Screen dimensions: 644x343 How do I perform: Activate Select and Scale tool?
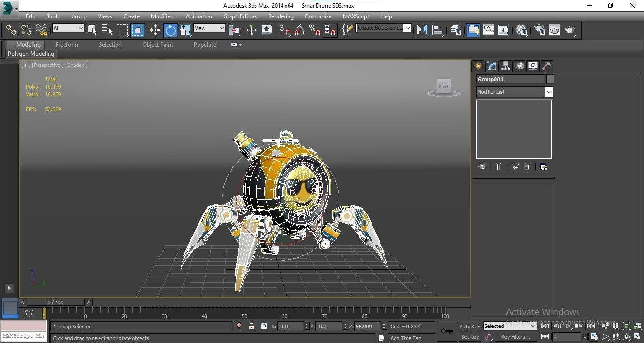coord(186,30)
